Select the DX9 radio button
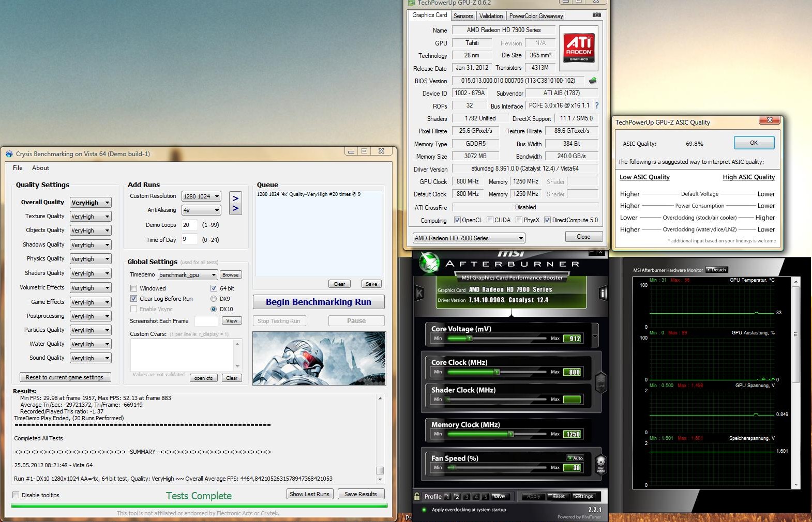The width and height of the screenshot is (812, 522). point(214,299)
